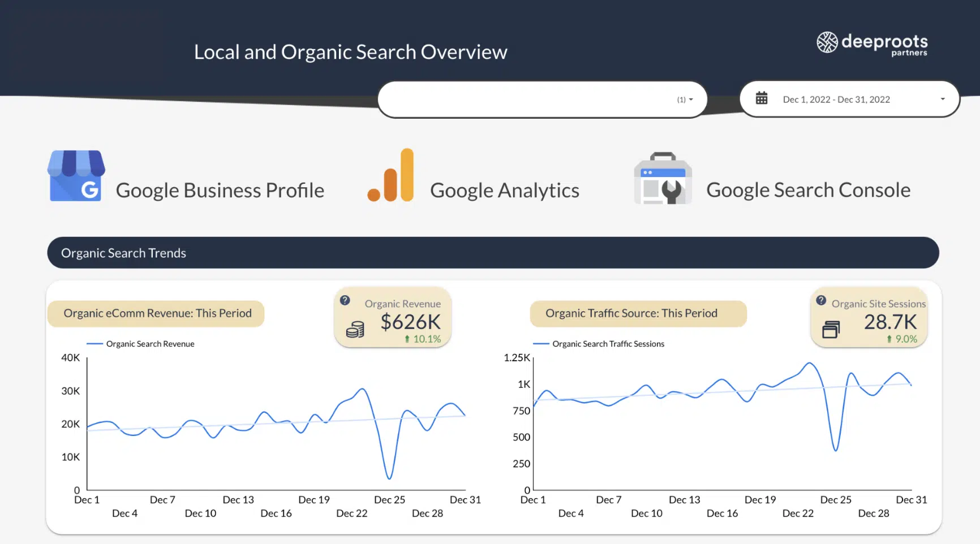Image resolution: width=980 pixels, height=544 pixels.
Task: Click the Organic Search Trends section header
Action: pyautogui.click(x=123, y=253)
